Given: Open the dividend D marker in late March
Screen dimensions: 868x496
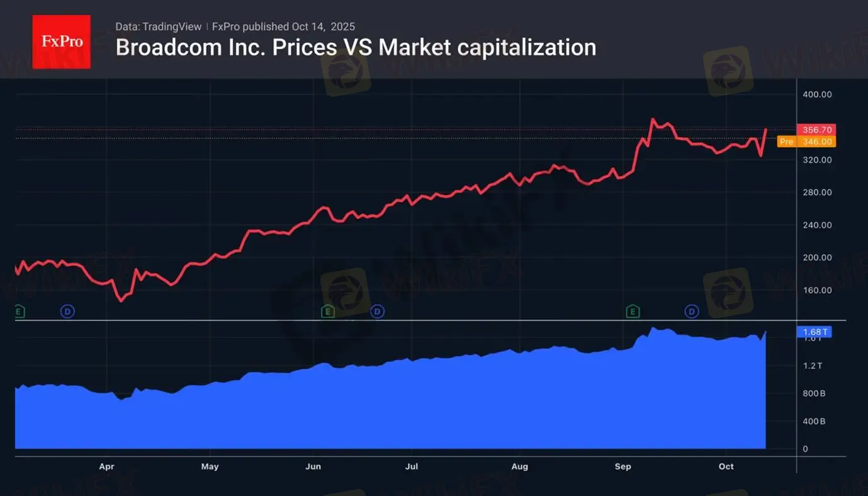Looking at the screenshot, I should click(x=67, y=311).
